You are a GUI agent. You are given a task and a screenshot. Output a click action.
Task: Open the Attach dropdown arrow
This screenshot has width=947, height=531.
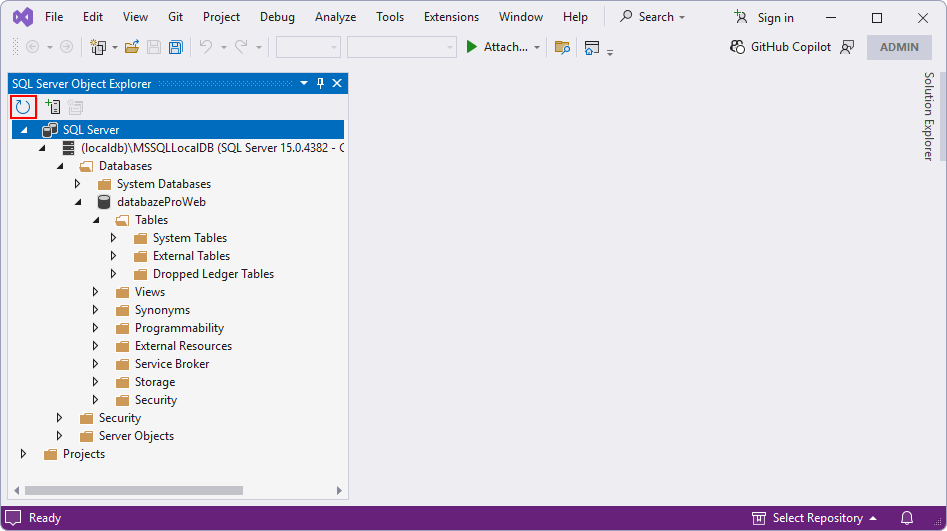537,47
